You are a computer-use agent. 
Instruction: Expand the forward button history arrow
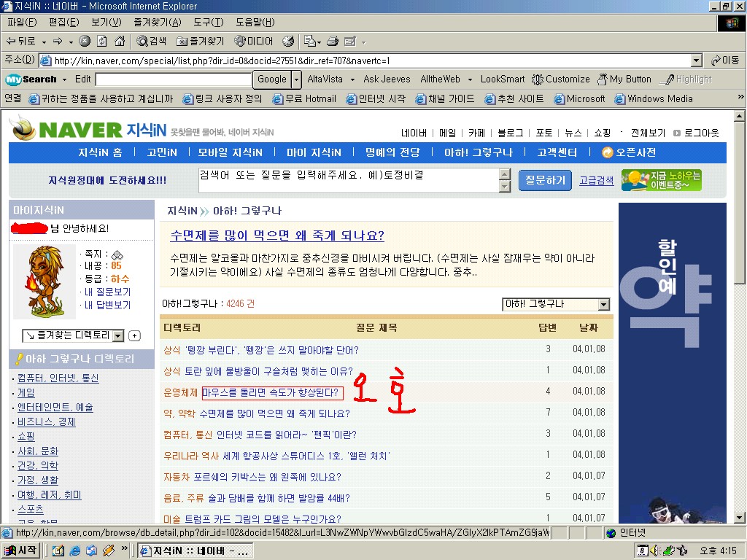click(x=71, y=42)
